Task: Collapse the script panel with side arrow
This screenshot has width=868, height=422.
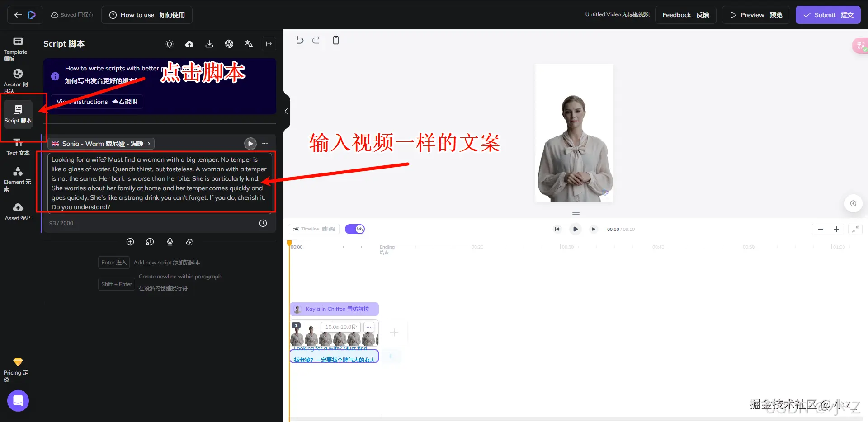Action: pyautogui.click(x=269, y=44)
